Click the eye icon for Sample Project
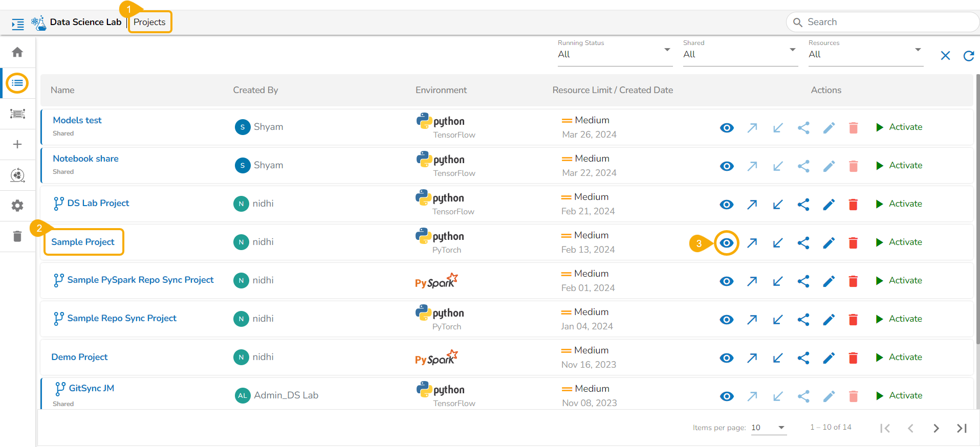The image size is (980, 447). point(726,243)
